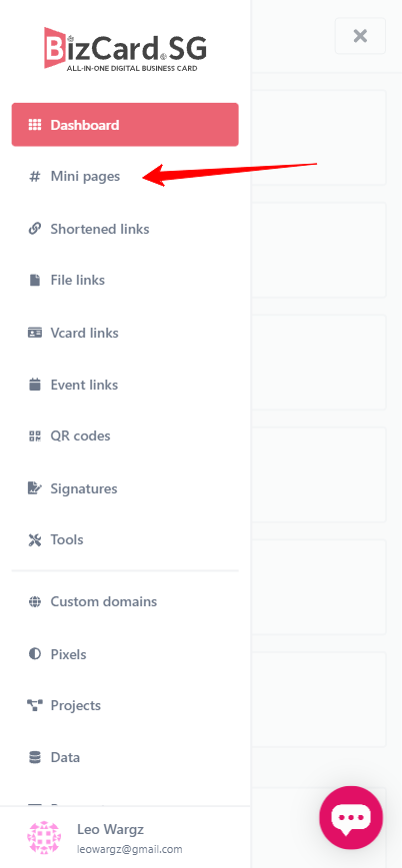Image resolution: width=402 pixels, height=868 pixels.
Task: Click the QR codes icon
Action: pos(35,436)
